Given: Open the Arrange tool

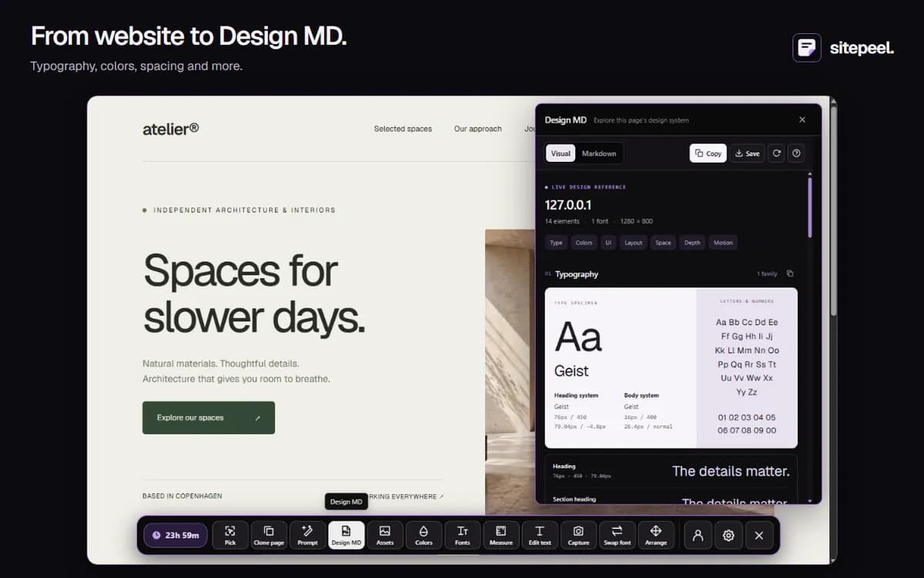Looking at the screenshot, I should (x=656, y=535).
